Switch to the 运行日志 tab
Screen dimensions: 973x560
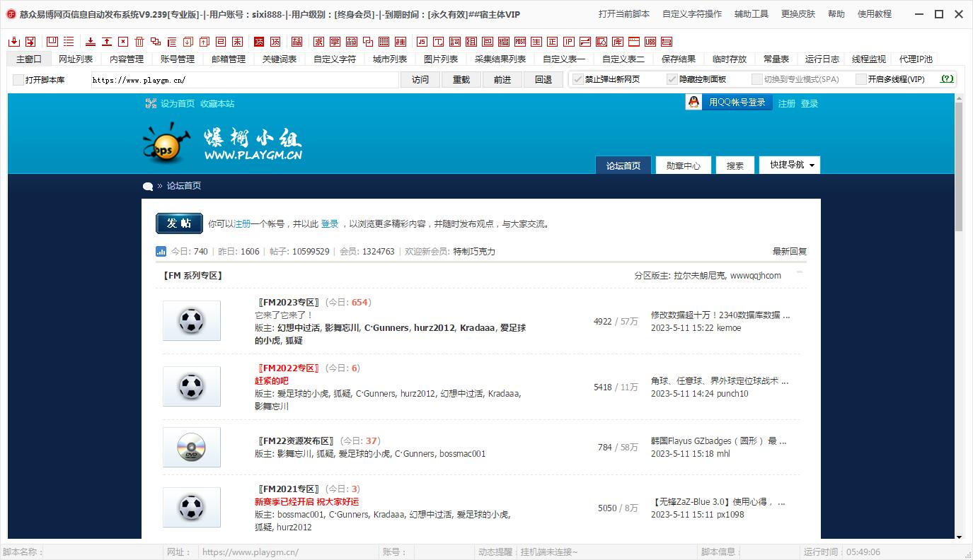click(822, 59)
